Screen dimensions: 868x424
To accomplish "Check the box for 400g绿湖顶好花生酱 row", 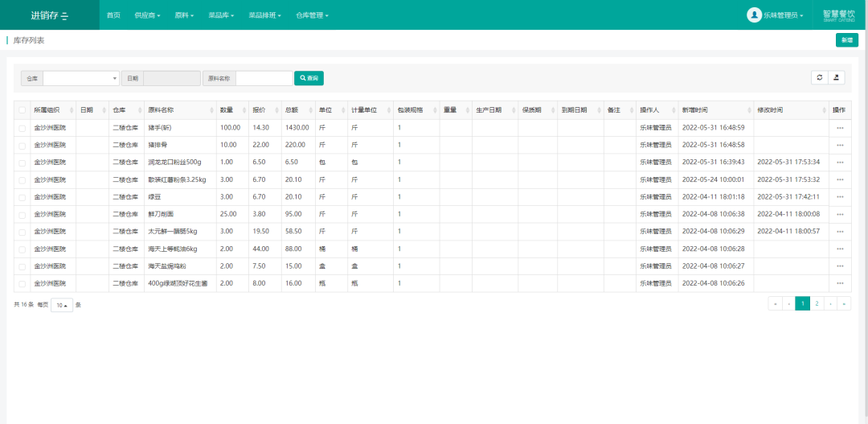I will coord(23,284).
